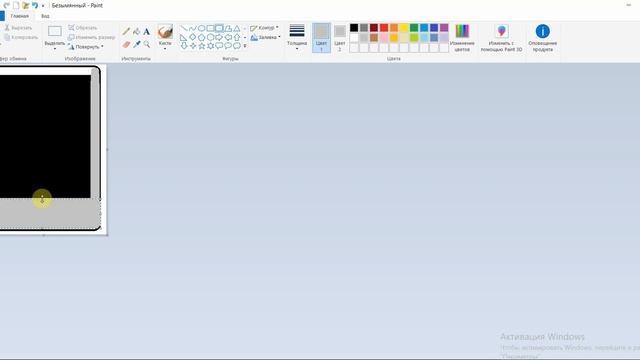Click the Вырезать cut button
The width and height of the screenshot is (640, 360).
coord(18,28)
